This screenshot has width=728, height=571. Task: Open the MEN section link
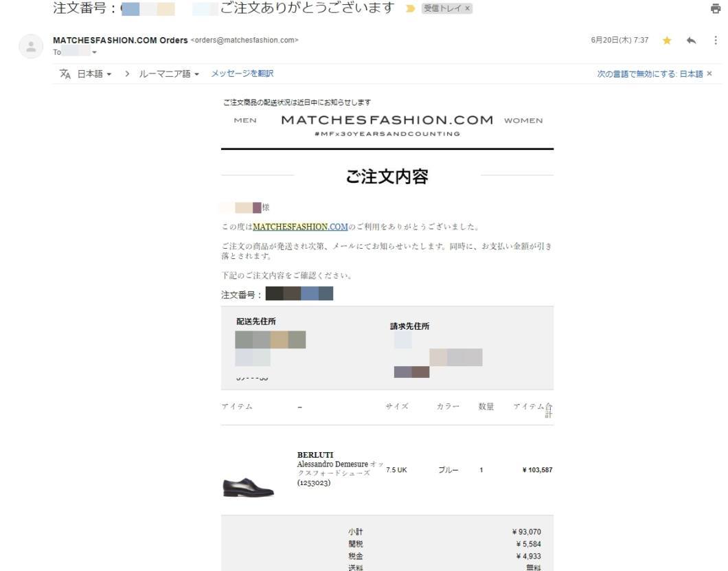(x=245, y=120)
